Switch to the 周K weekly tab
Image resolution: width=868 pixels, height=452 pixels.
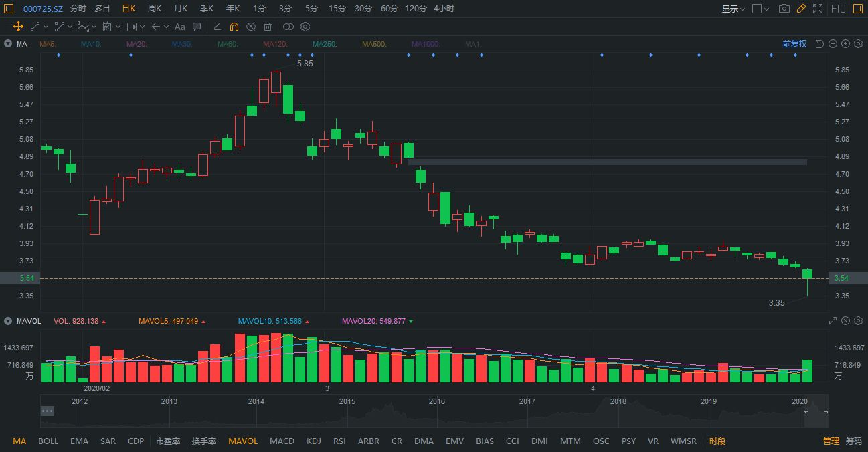click(x=155, y=9)
